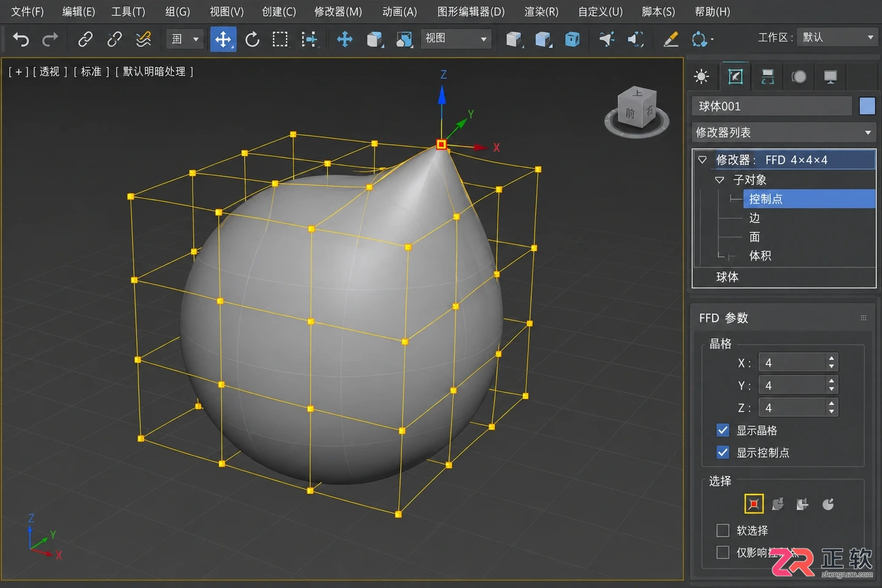The image size is (882, 588).
Task: Select the Link objects tool
Action: click(x=85, y=40)
